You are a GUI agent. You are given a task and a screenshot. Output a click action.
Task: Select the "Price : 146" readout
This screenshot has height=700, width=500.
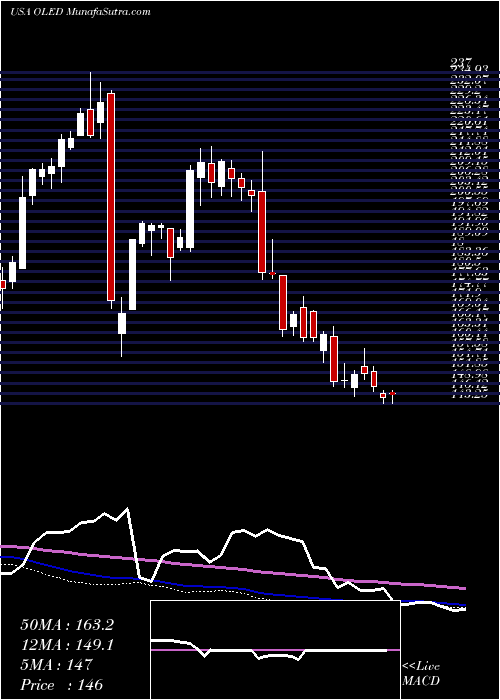(62, 685)
